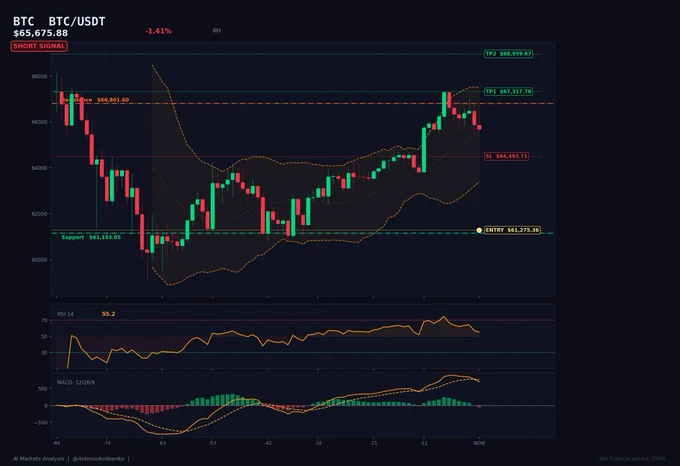The width and height of the screenshot is (680, 466).
Task: Click the -32 time axis label
Action: (318, 443)
